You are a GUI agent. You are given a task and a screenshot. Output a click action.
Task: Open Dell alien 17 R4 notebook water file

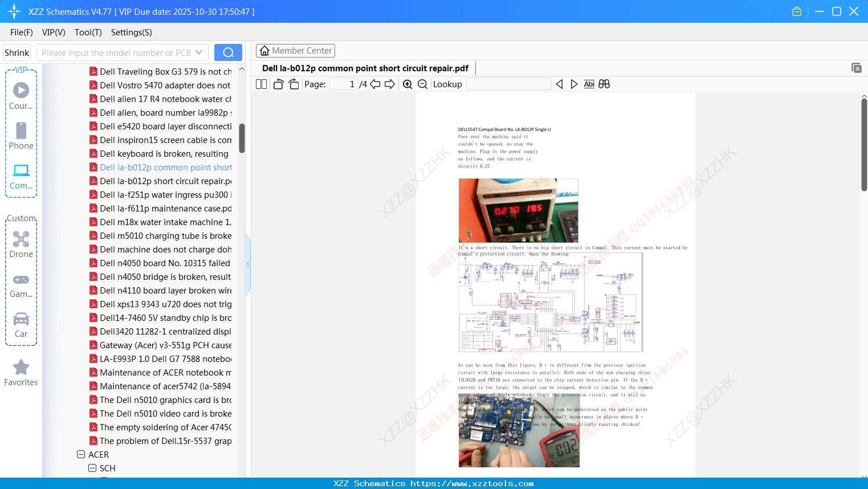pyautogui.click(x=165, y=99)
